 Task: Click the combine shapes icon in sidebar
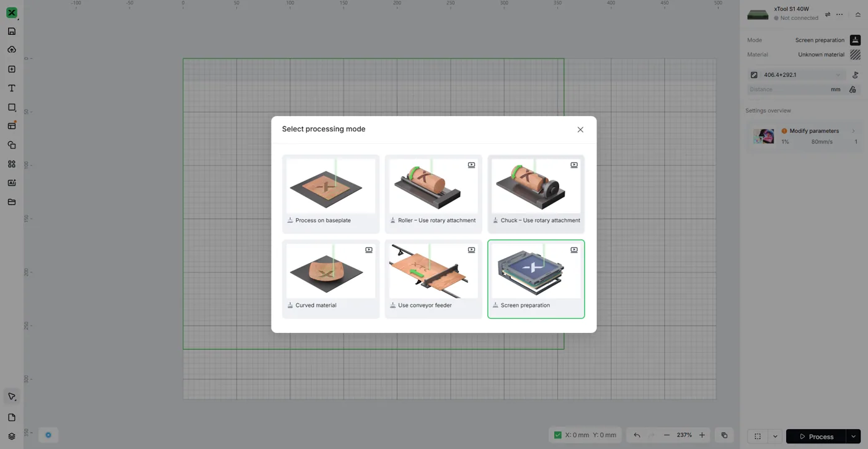click(12, 145)
